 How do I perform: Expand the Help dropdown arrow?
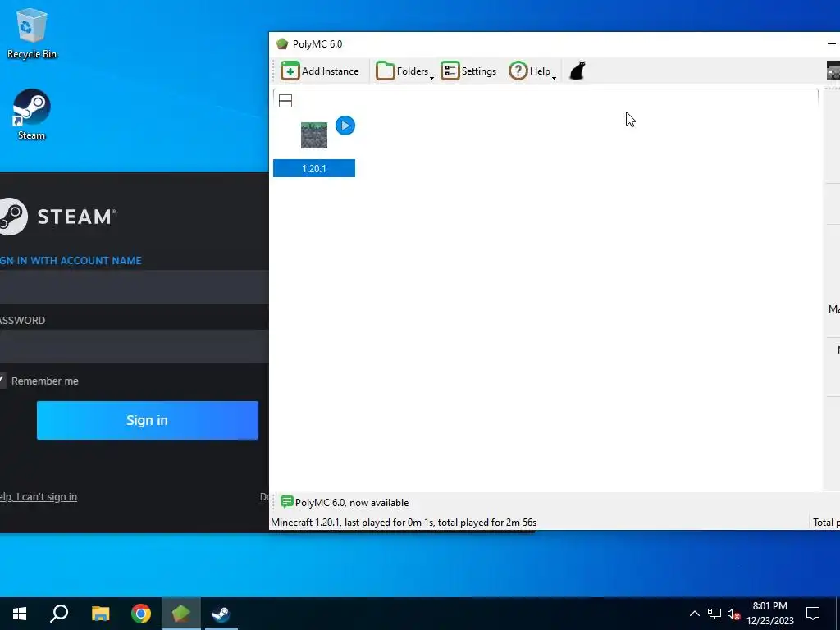pyautogui.click(x=554, y=78)
